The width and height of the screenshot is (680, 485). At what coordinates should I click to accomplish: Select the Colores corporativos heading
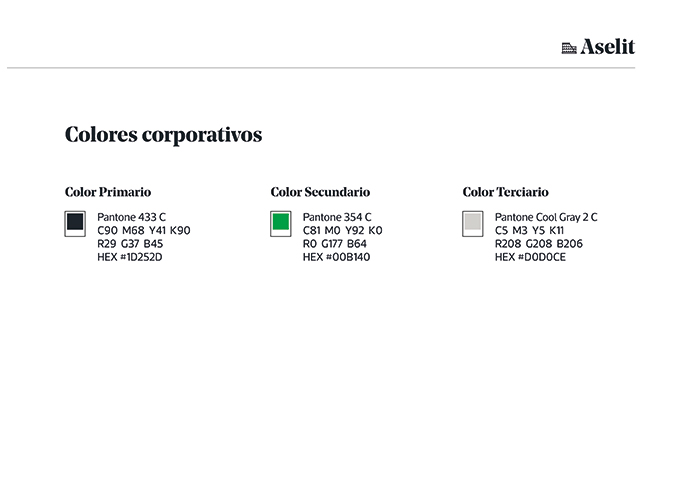[x=163, y=134]
